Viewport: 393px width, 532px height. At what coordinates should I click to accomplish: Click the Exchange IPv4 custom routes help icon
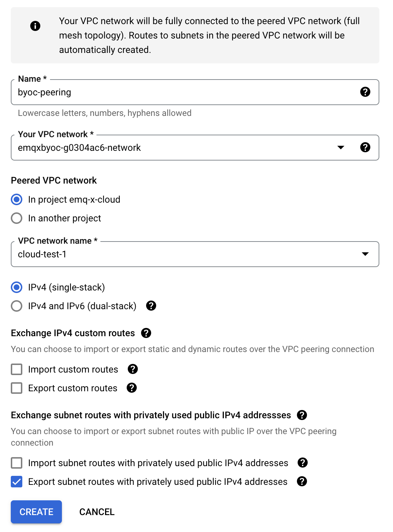146,333
